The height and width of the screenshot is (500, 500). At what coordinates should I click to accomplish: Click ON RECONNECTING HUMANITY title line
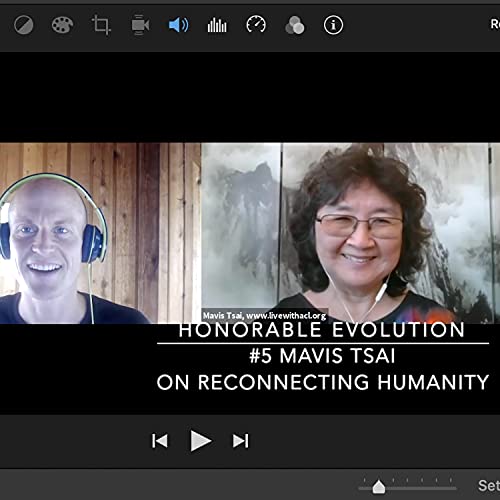click(323, 382)
